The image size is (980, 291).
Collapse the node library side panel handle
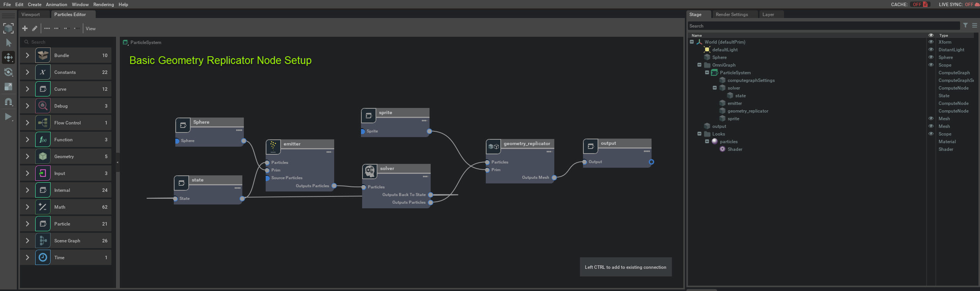118,162
